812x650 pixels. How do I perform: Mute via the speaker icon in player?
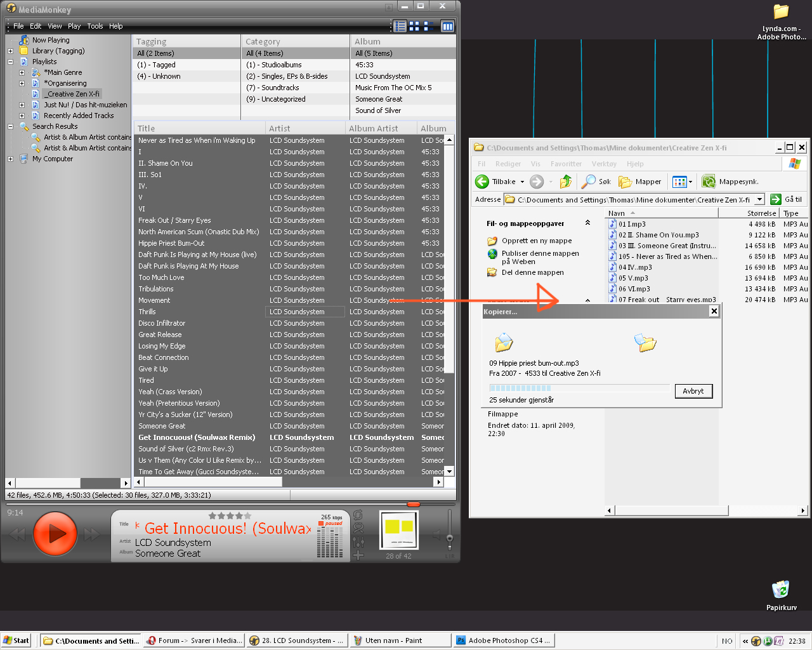[x=436, y=534]
